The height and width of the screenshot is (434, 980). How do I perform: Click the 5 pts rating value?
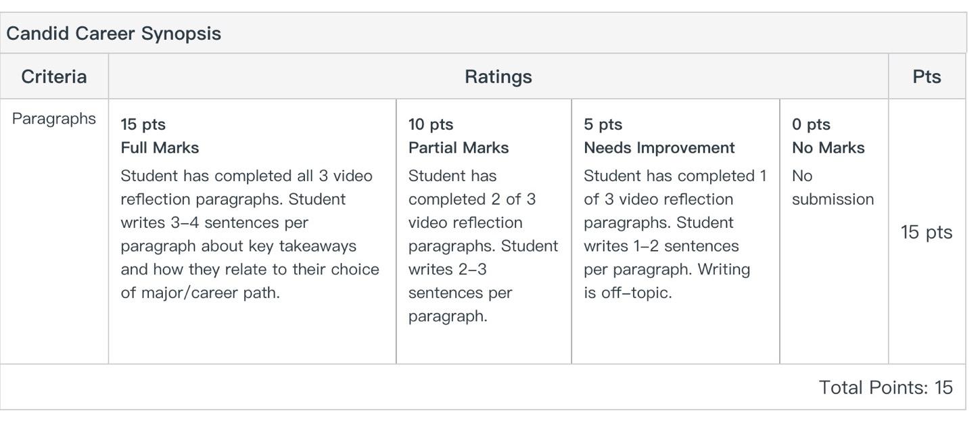tap(603, 124)
